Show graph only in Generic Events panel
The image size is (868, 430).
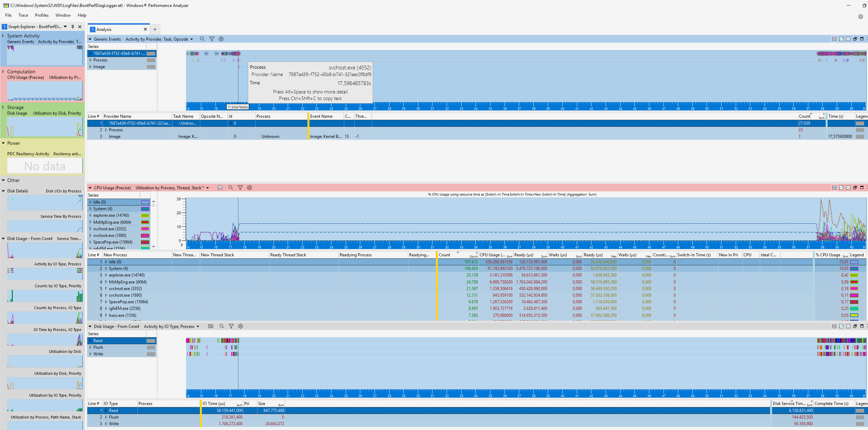tap(841, 39)
